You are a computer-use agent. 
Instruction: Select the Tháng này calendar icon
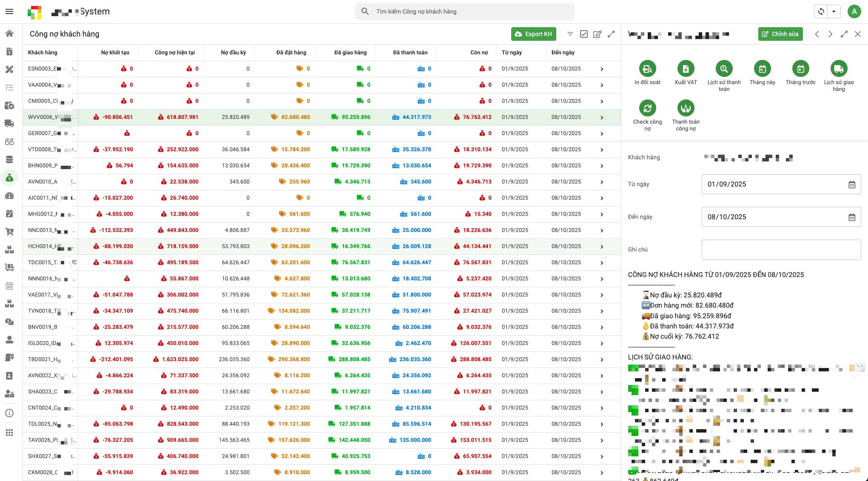tap(762, 69)
